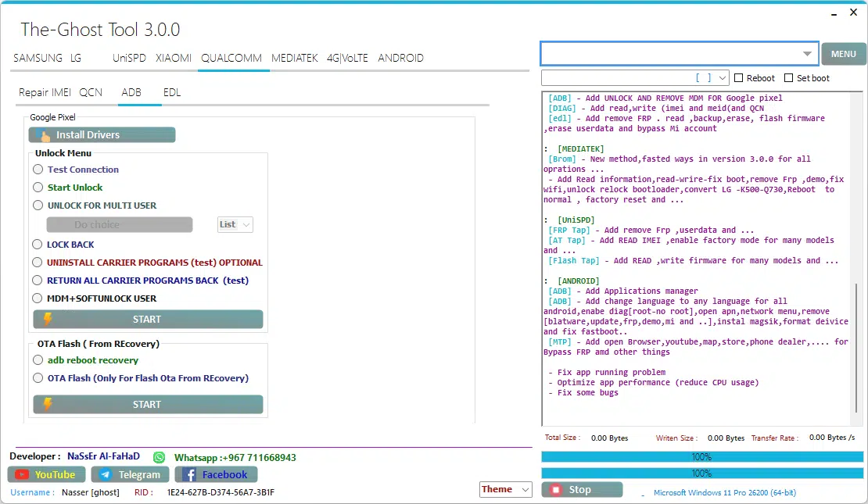Expand the bracket combo box arrow
Viewport: 868px width, 504px height.
pyautogui.click(x=722, y=78)
